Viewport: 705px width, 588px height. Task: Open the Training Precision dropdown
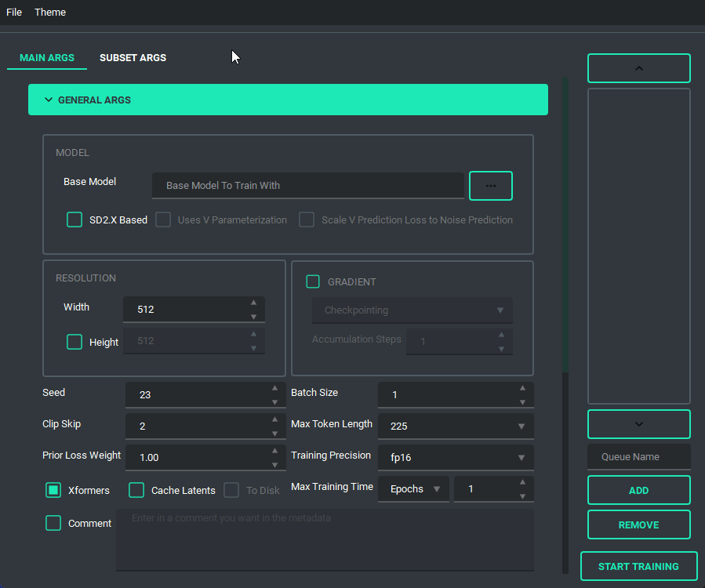click(456, 458)
